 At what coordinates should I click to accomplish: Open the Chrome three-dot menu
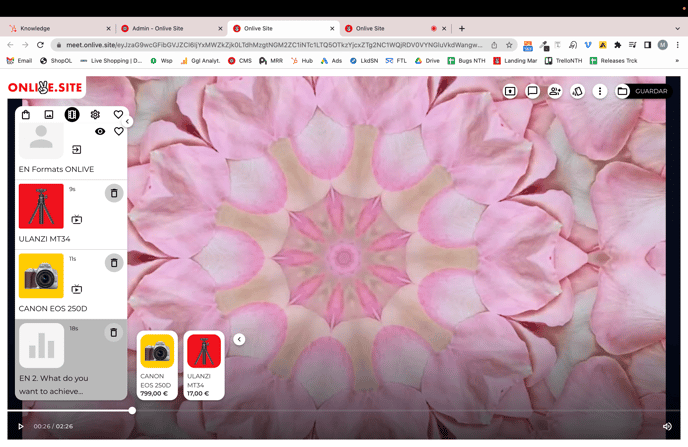coord(677,45)
